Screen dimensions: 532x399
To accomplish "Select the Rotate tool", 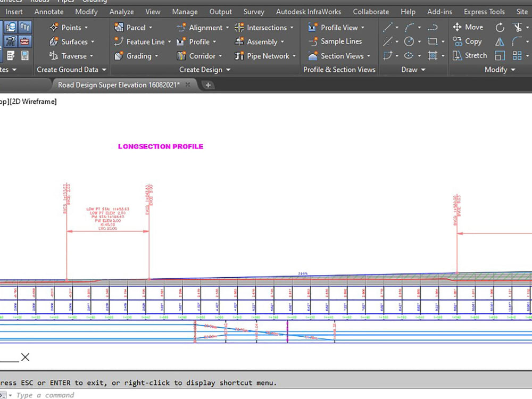I will click(x=500, y=27).
